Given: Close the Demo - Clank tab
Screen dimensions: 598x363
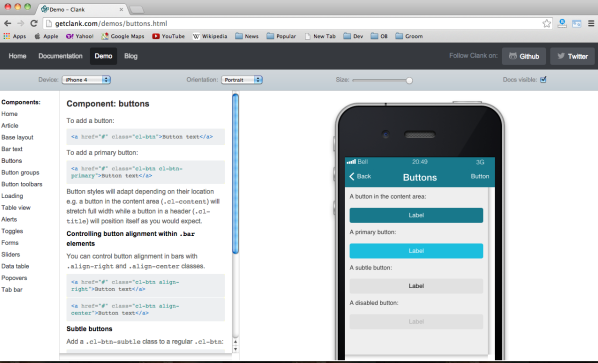Looking at the screenshot, I should pos(121,9).
